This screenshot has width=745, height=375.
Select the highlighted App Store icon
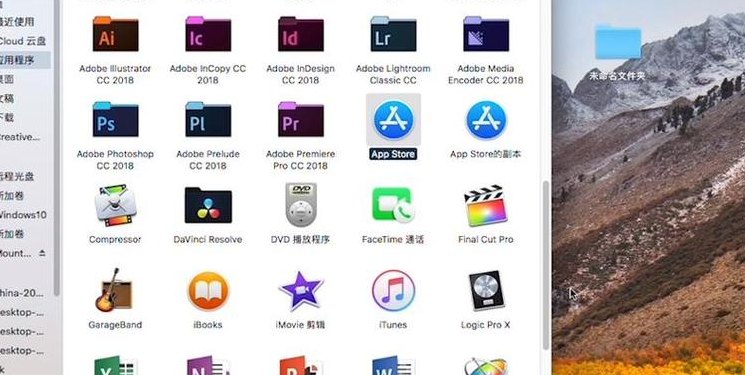pos(393,119)
